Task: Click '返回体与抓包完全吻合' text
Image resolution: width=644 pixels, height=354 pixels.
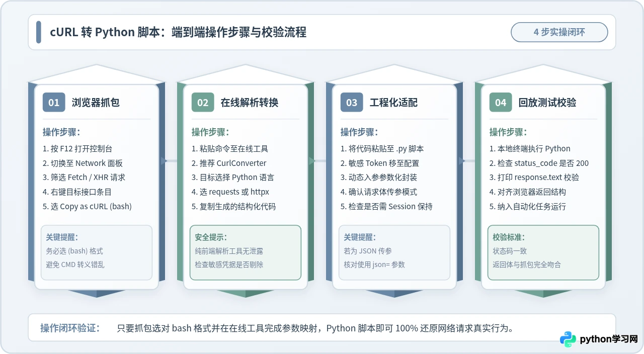Action: [x=527, y=264]
